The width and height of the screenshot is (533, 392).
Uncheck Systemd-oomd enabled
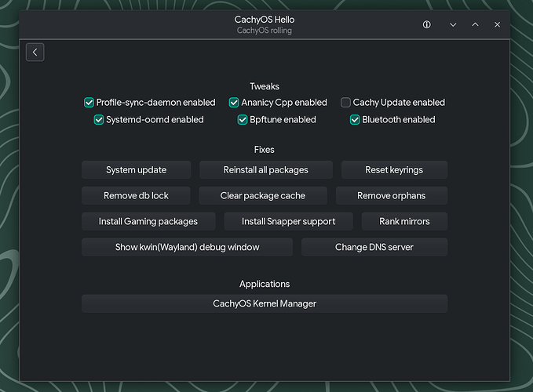pos(99,120)
